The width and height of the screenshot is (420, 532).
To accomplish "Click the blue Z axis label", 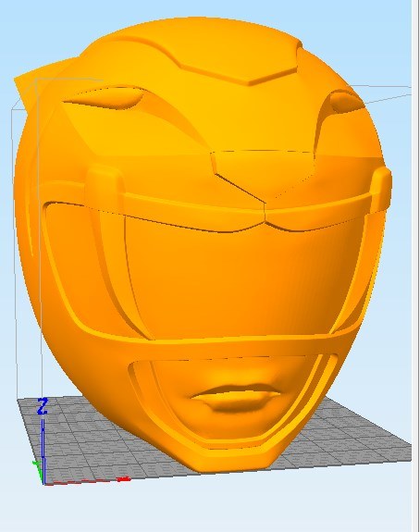I will tap(42, 406).
